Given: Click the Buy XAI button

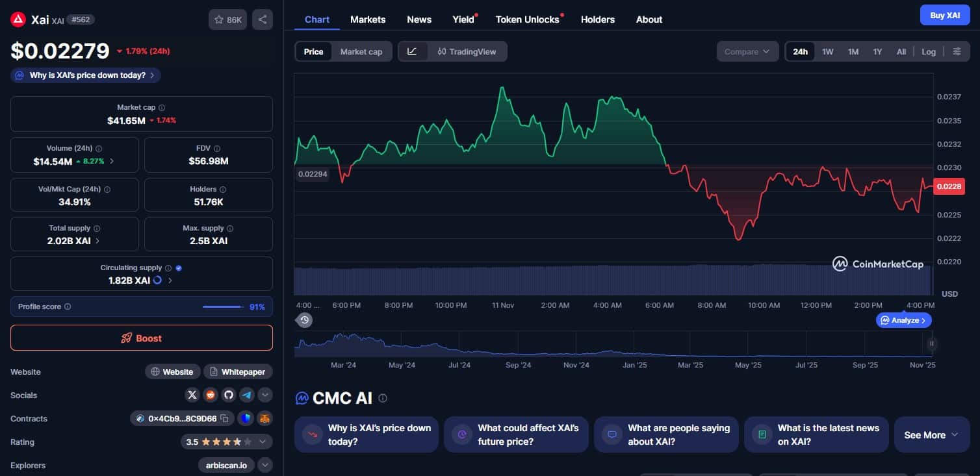Looking at the screenshot, I should coord(945,14).
